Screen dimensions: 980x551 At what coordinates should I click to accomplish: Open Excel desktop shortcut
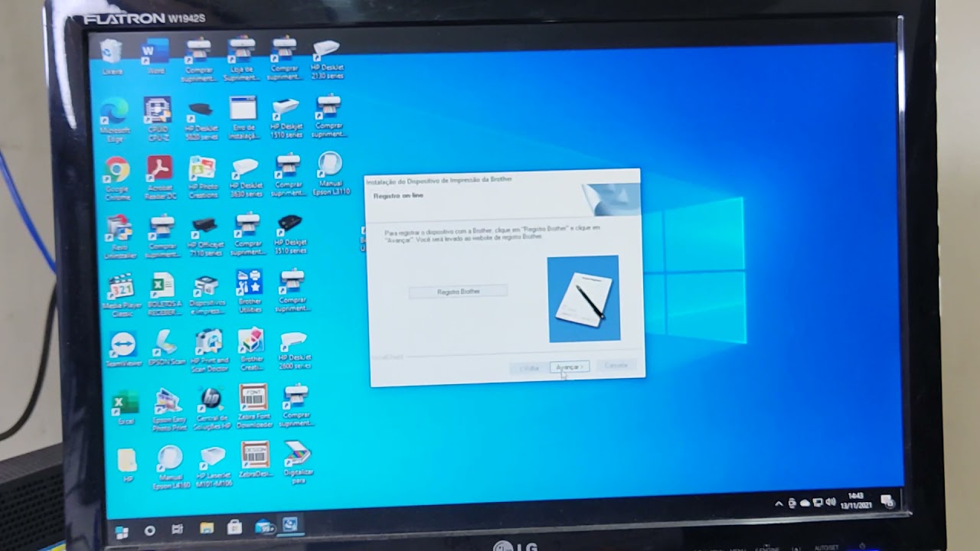click(126, 409)
